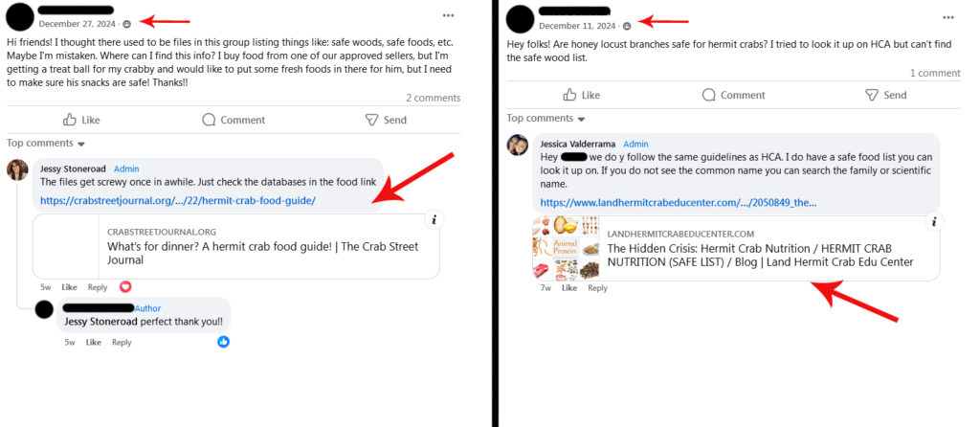Click Jessica Valderrama's profile avatar
Viewport: 980px width, 427px height.
point(517,145)
